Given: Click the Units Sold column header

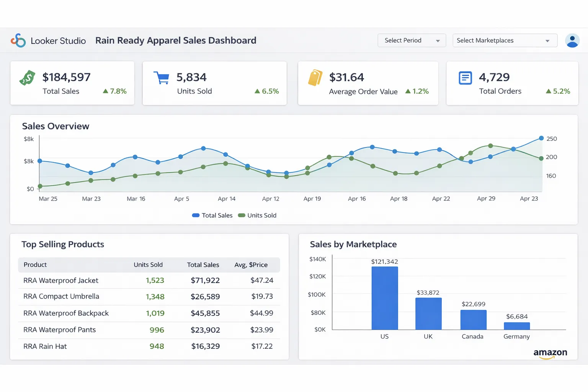Looking at the screenshot, I should coord(148,265).
